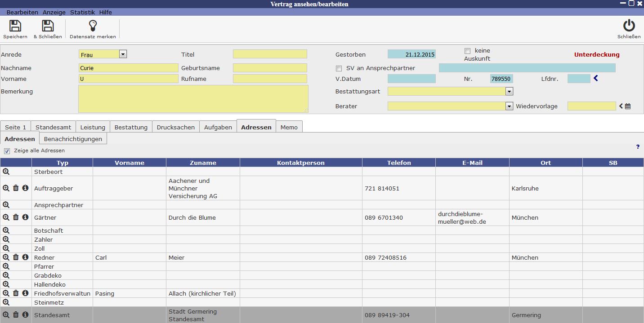644x323 pixels.
Task: Switch to the Standesamt tab
Action: tap(53, 127)
